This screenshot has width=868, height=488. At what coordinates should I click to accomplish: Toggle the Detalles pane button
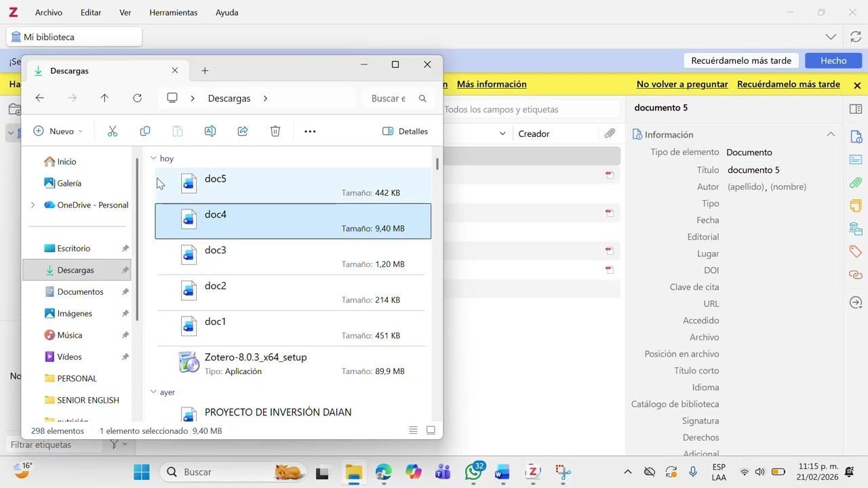(406, 131)
